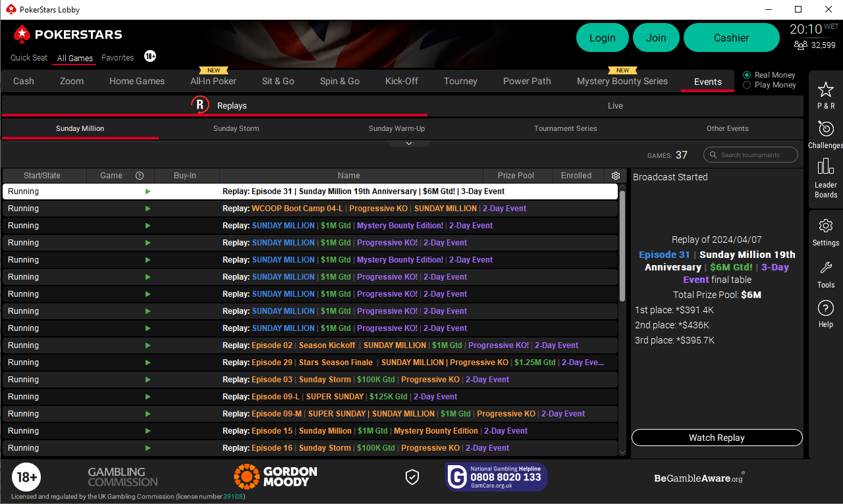The width and height of the screenshot is (843, 504).
Task: Open the Tourney tab
Action: pyautogui.click(x=460, y=81)
